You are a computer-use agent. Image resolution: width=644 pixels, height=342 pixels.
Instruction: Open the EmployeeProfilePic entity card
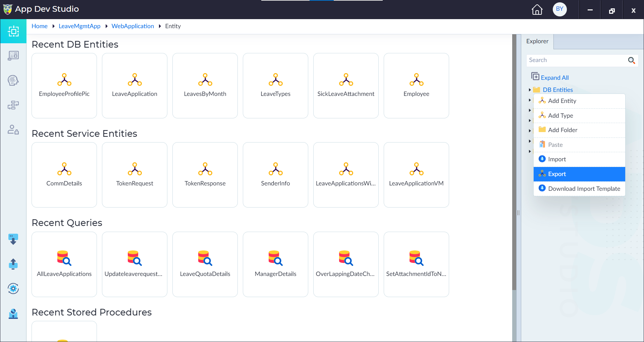[x=64, y=85]
